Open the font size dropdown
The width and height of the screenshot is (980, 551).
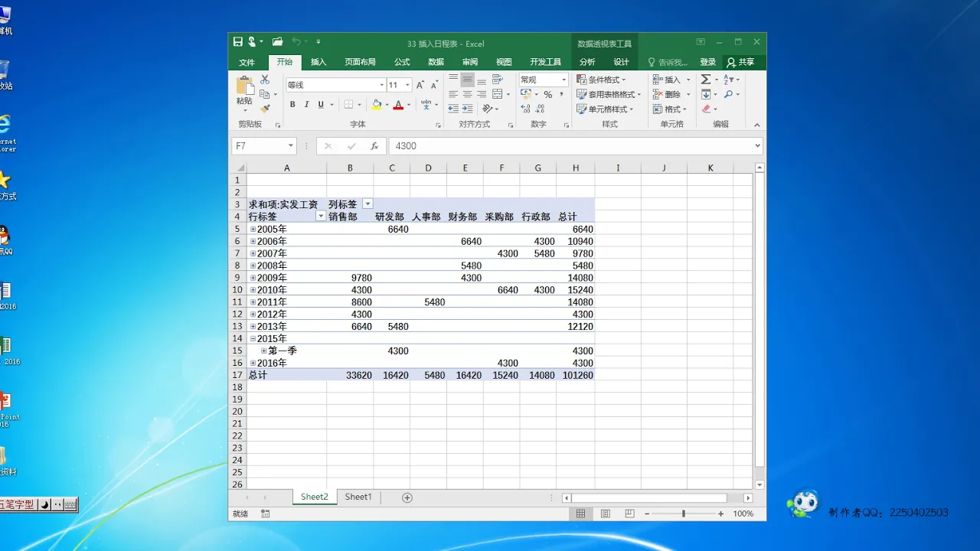pos(407,85)
